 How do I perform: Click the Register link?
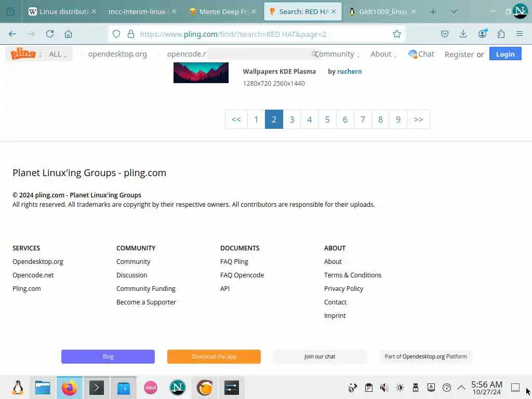459,54
